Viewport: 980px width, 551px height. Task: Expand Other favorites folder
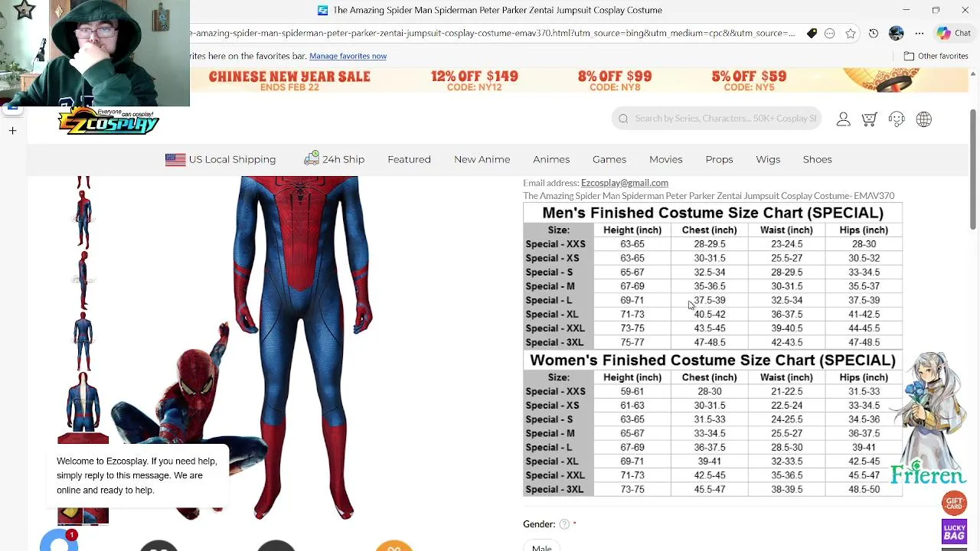pyautogui.click(x=936, y=56)
